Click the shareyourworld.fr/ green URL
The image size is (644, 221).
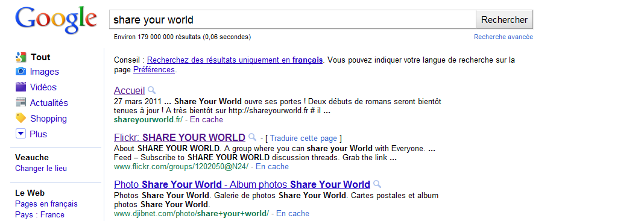pyautogui.click(x=148, y=120)
